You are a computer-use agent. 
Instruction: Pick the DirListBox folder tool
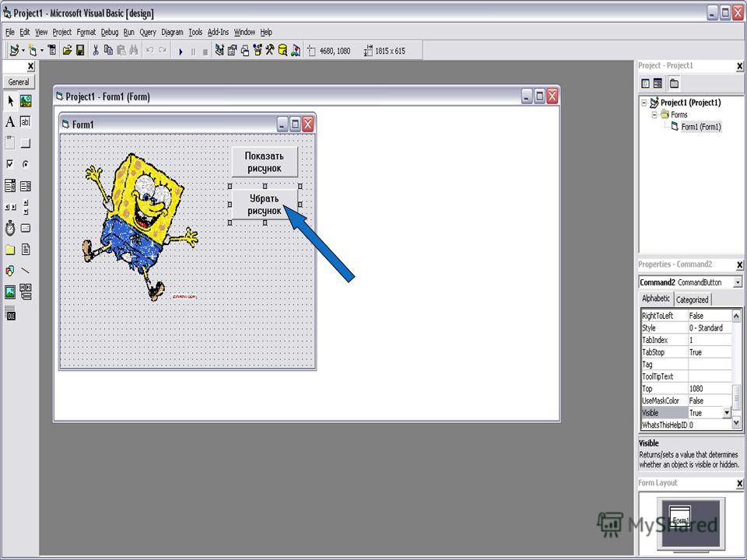pyautogui.click(x=10, y=250)
